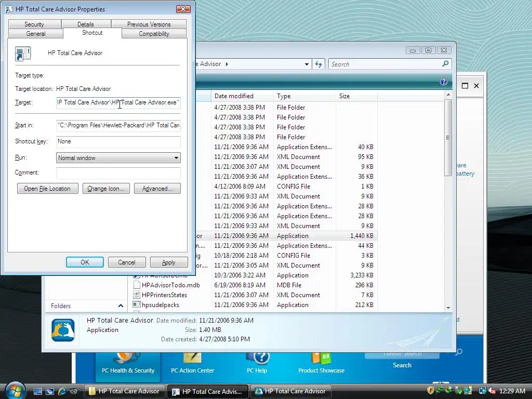Click Cancel in Properties dialog
This screenshot has width=532, height=399.
pos(127,262)
